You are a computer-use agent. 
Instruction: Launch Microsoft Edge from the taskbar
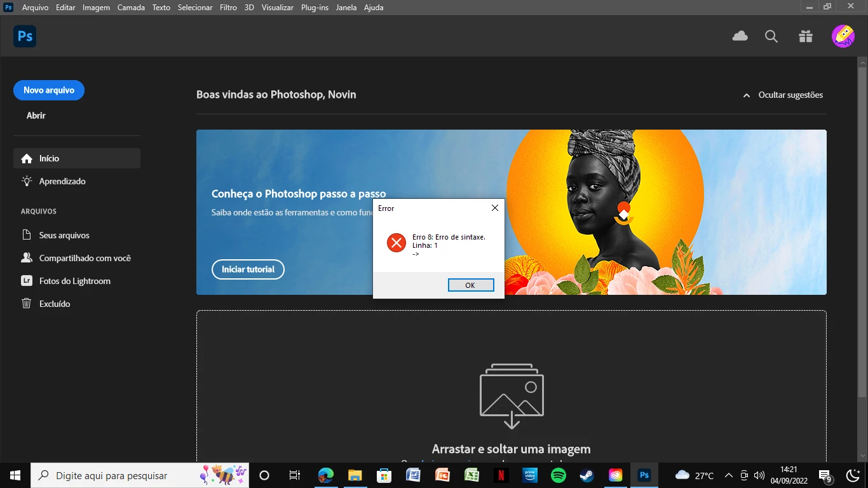point(326,475)
